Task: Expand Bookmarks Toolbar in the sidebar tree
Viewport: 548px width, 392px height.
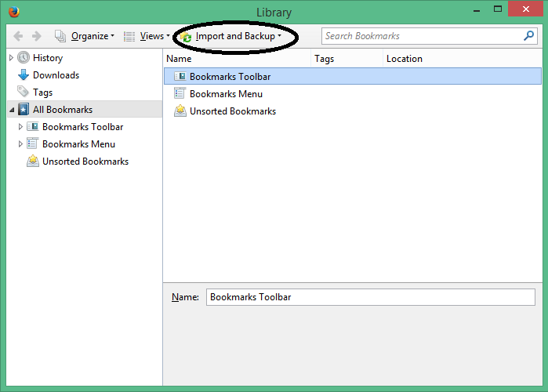Action: click(20, 127)
